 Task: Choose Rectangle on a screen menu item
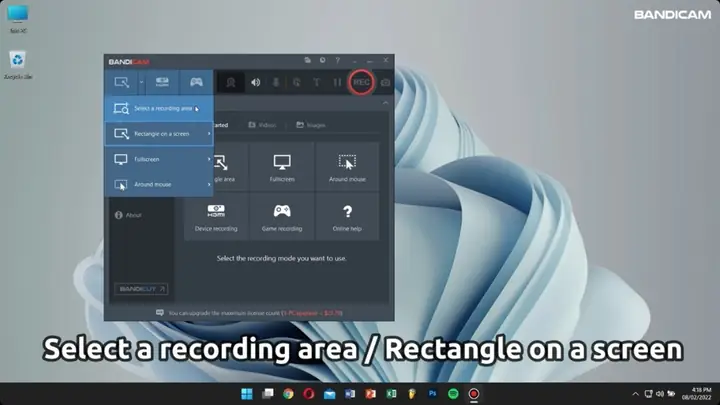coord(159,134)
